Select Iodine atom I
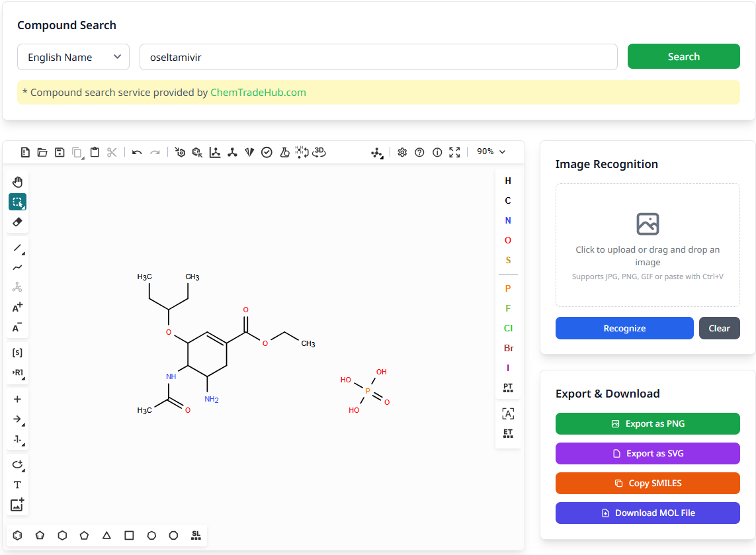Screen dimensions: 756x555 (508, 368)
